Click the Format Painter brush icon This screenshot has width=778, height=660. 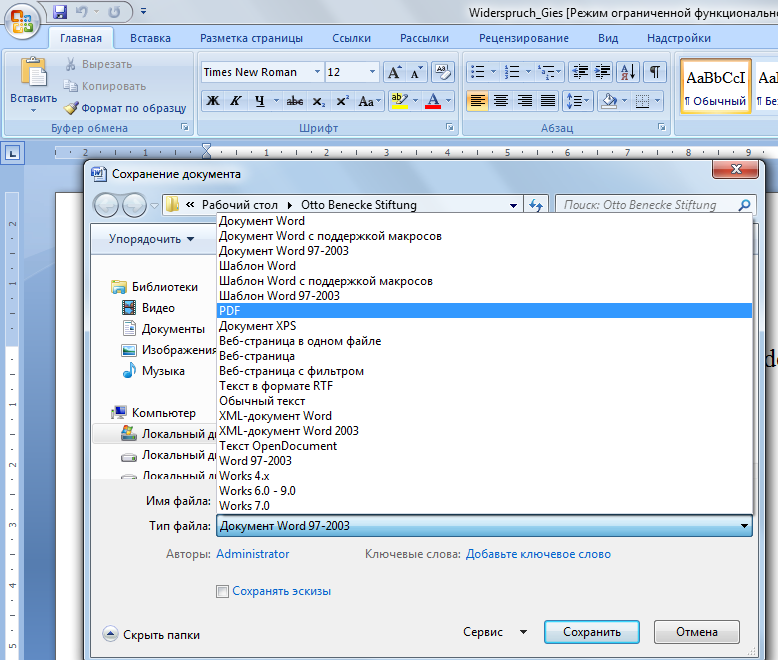tap(71, 108)
